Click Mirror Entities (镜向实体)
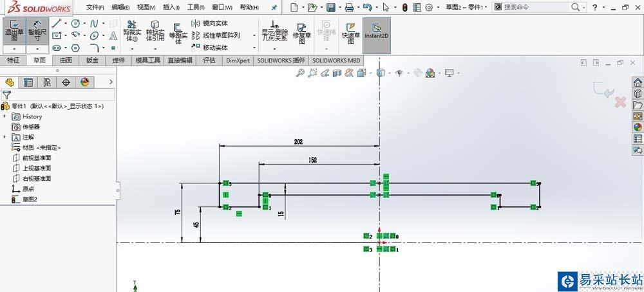The height and width of the screenshot is (292, 644). (x=210, y=23)
